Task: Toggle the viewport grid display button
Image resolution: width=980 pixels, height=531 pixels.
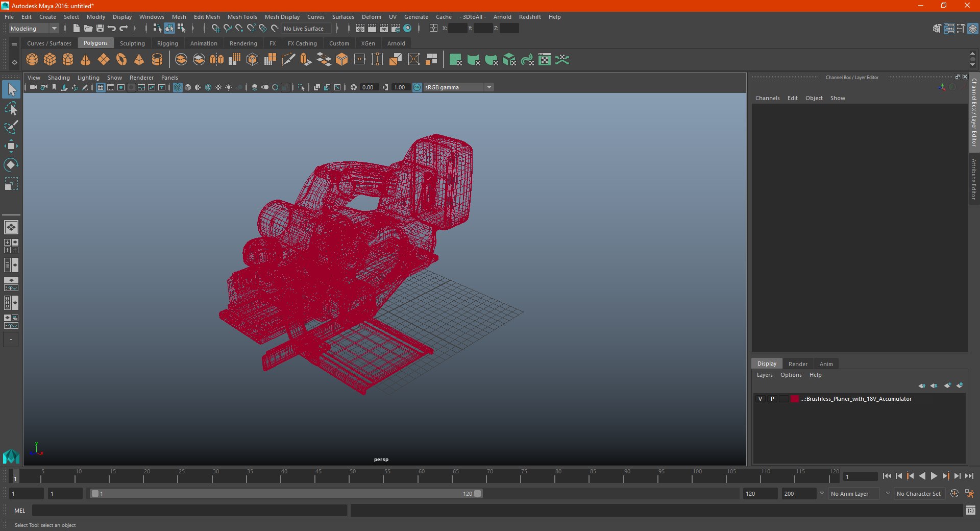Action: (101, 87)
